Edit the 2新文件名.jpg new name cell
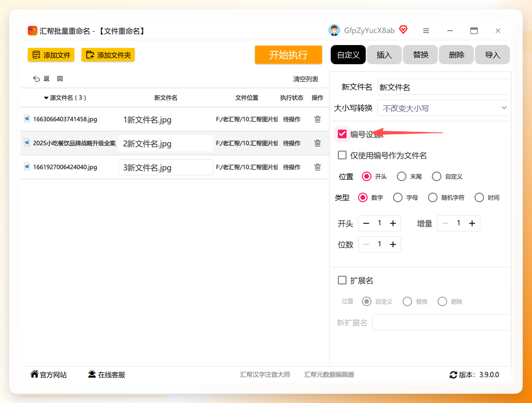The width and height of the screenshot is (532, 403). click(x=166, y=143)
